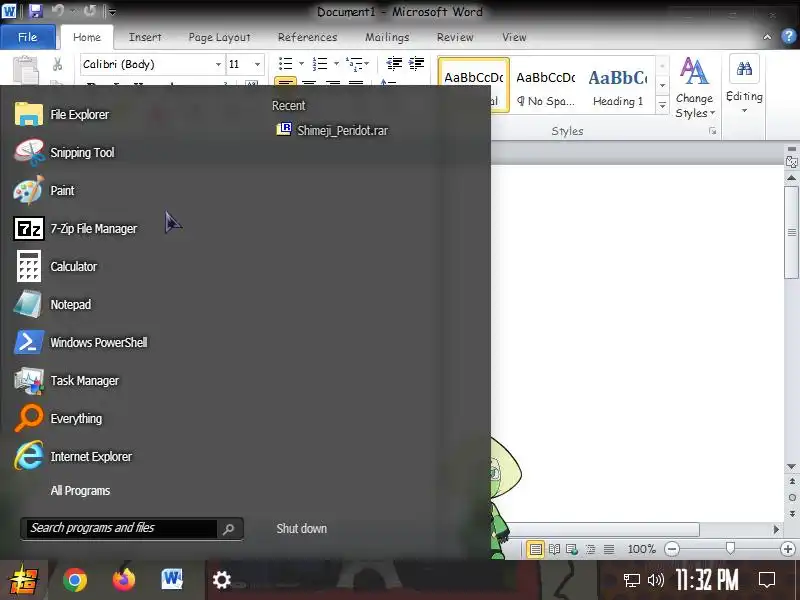Toggle the bulleted list button
800x600 pixels.
[285, 64]
